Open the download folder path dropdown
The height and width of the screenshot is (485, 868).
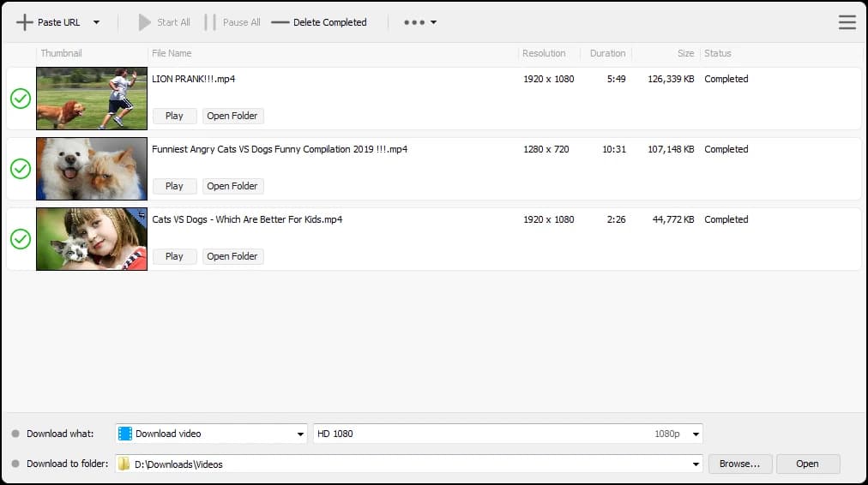click(409, 464)
